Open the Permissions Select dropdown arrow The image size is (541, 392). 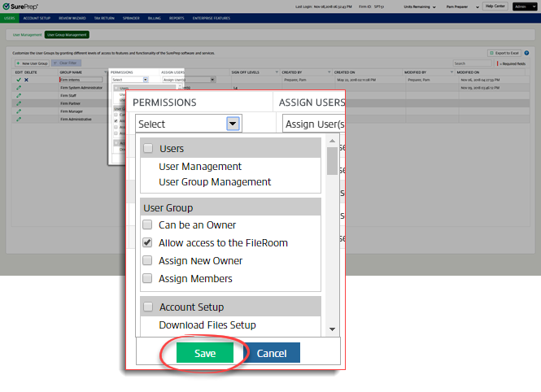tap(233, 124)
